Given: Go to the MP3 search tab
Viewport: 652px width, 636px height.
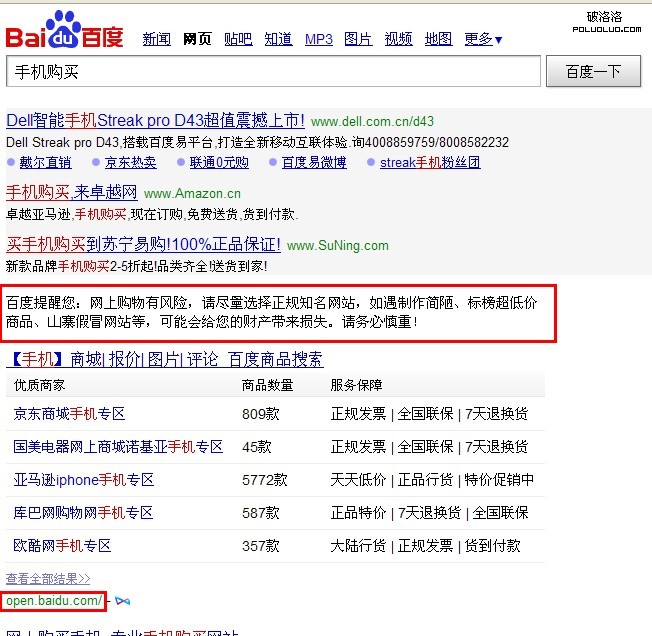Looking at the screenshot, I should (319, 39).
